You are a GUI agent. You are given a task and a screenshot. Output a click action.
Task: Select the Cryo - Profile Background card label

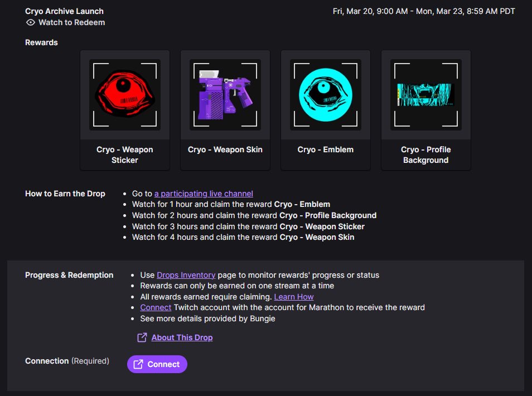[426, 154]
